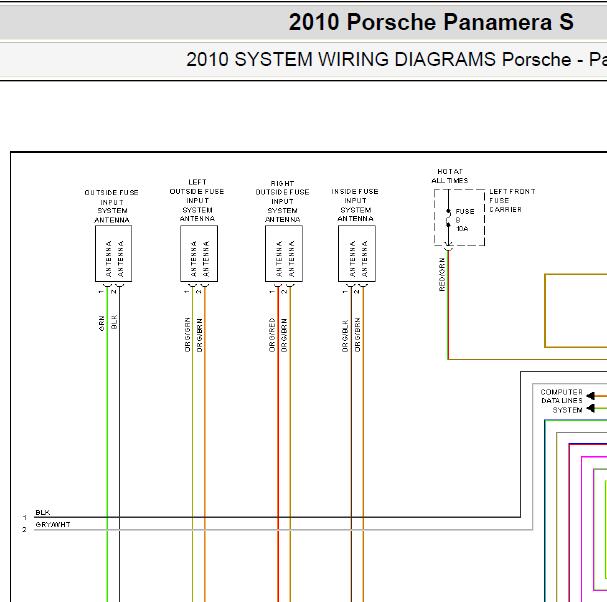Click the 'FUSE 8 10A' text
This screenshot has width=607, height=602.
click(x=465, y=220)
